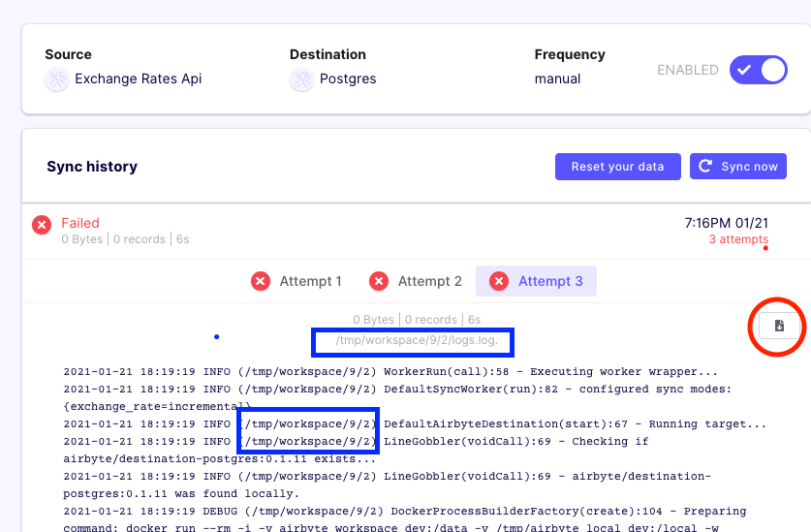Click the refresh icon in Sync now

[706, 167]
